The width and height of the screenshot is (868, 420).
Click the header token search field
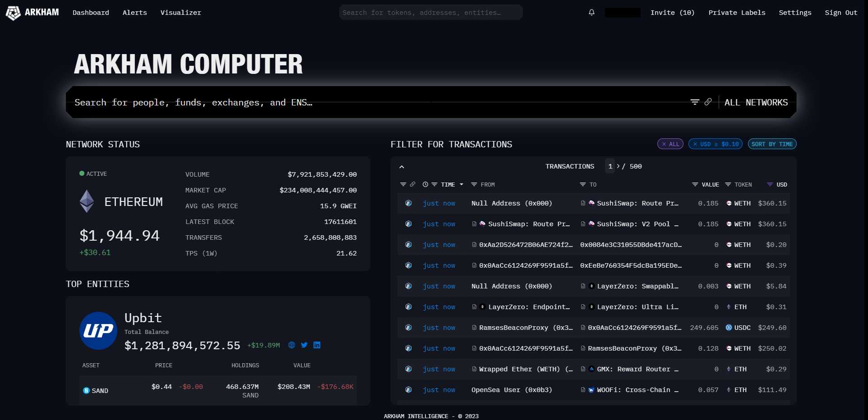[431, 13]
